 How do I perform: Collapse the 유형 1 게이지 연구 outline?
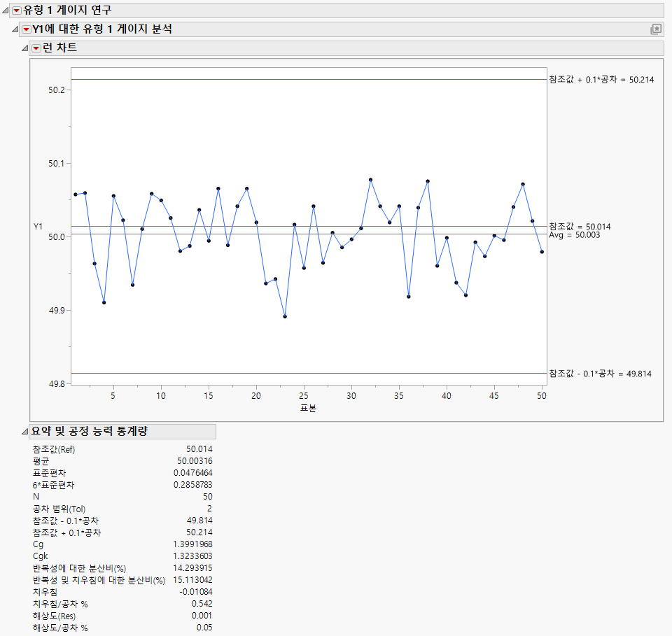point(7,10)
